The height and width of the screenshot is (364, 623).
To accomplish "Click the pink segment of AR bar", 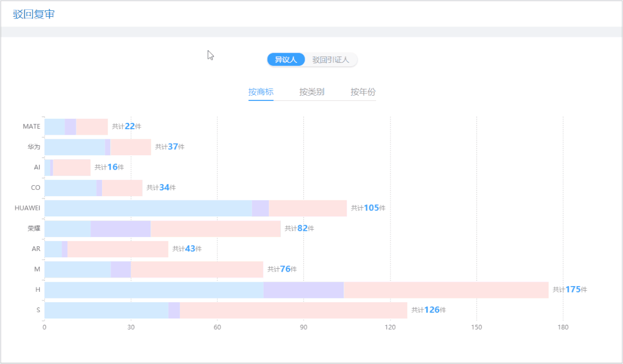I will pyautogui.click(x=118, y=249).
